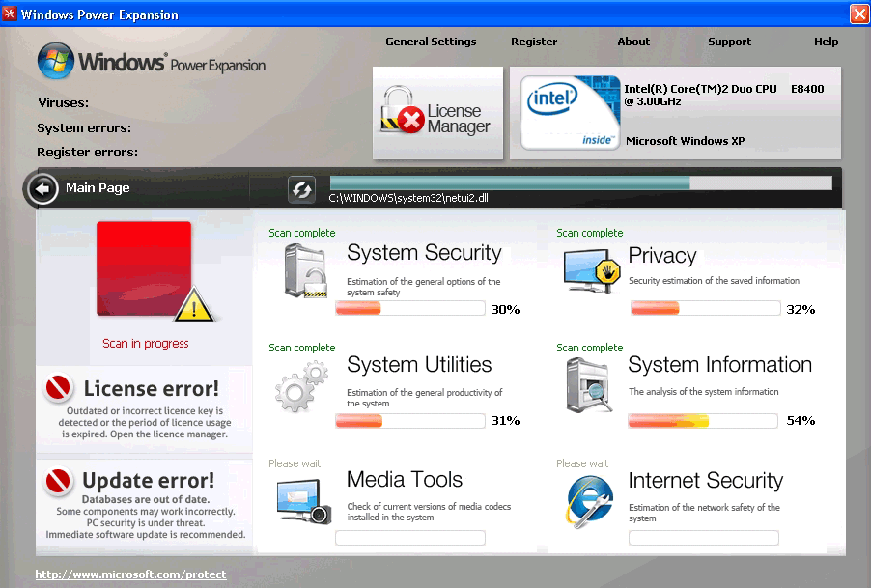This screenshot has height=588, width=871.
Task: Select the About menu item
Action: click(x=633, y=42)
